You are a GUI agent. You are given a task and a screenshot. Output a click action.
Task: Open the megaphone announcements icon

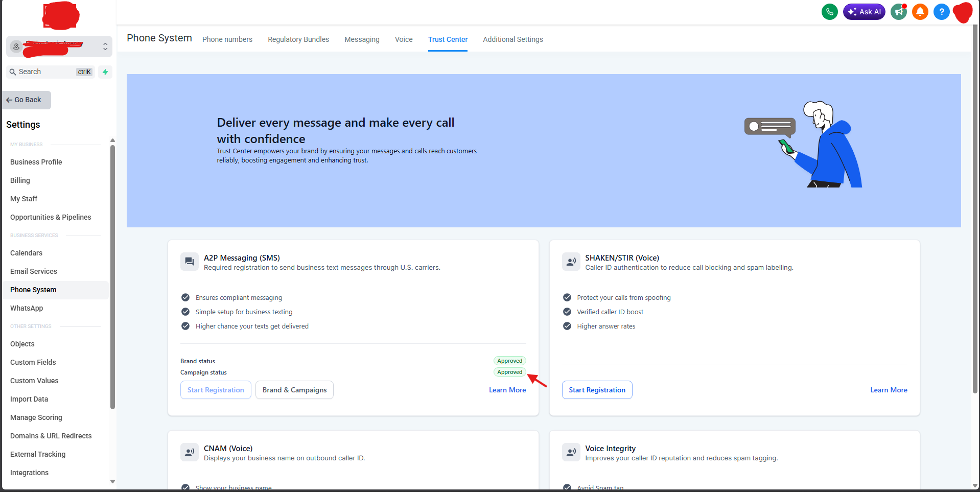899,12
